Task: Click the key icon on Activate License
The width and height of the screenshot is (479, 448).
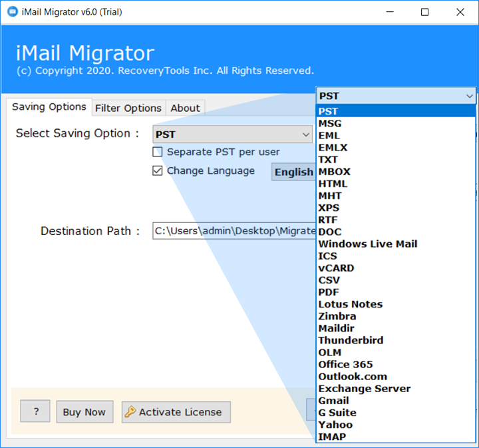Action: [x=130, y=411]
